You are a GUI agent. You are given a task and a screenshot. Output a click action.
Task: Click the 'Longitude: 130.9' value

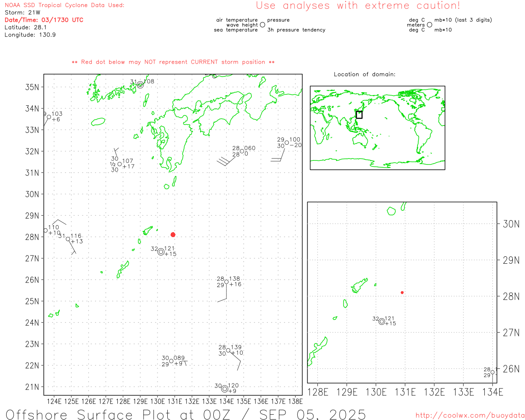[30, 35]
